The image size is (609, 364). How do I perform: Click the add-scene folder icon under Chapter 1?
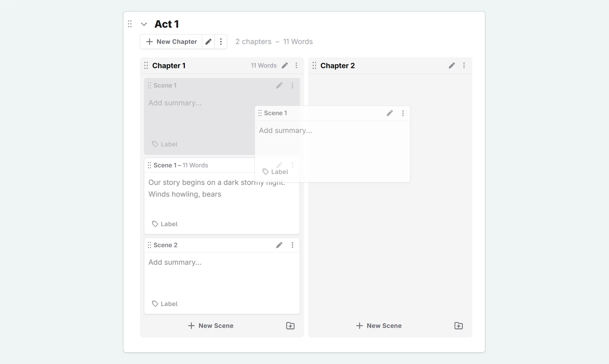tap(290, 326)
